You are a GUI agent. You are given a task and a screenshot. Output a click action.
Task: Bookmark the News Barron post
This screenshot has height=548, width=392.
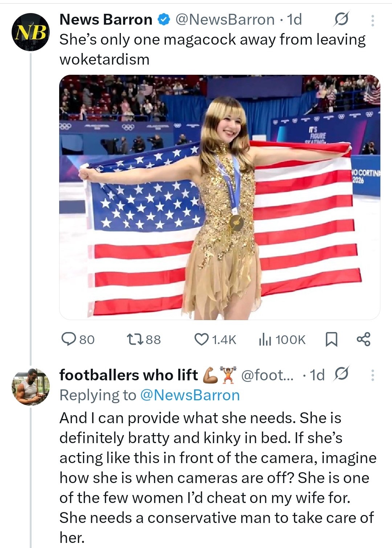tap(331, 340)
